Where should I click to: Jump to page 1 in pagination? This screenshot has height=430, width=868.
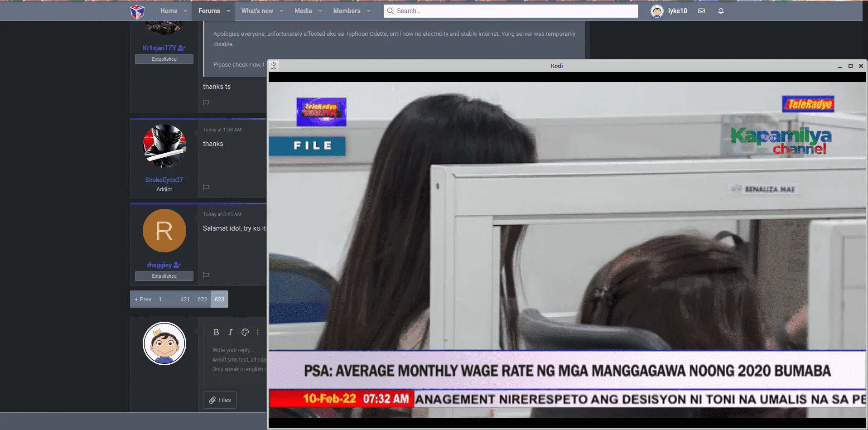[160, 299]
